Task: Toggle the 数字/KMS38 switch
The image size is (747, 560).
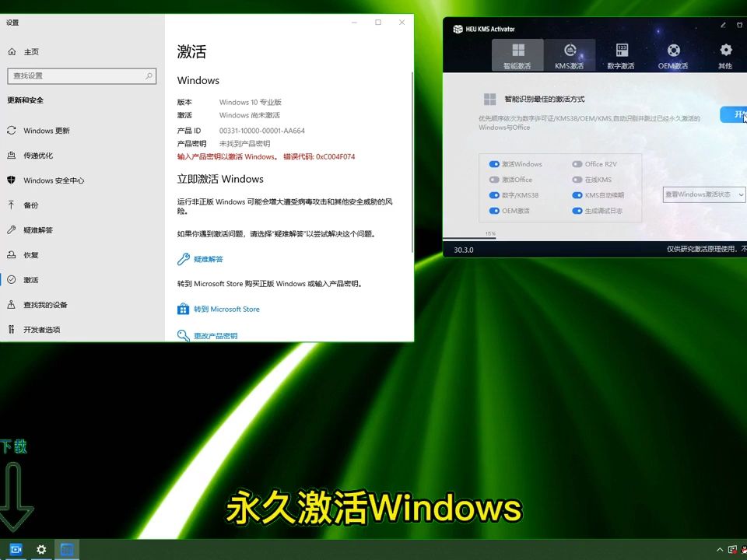Action: (x=494, y=195)
